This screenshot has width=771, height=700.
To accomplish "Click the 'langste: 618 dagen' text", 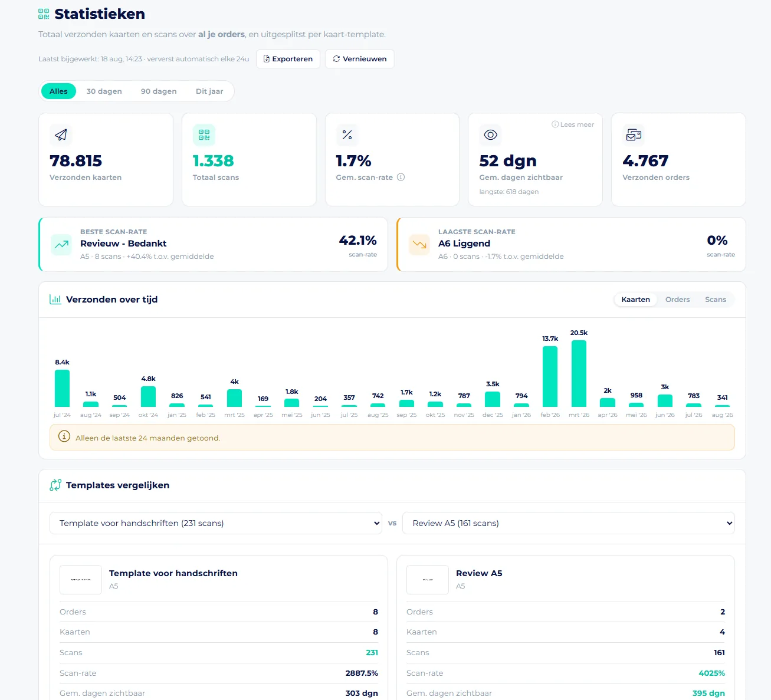I will click(x=509, y=192).
